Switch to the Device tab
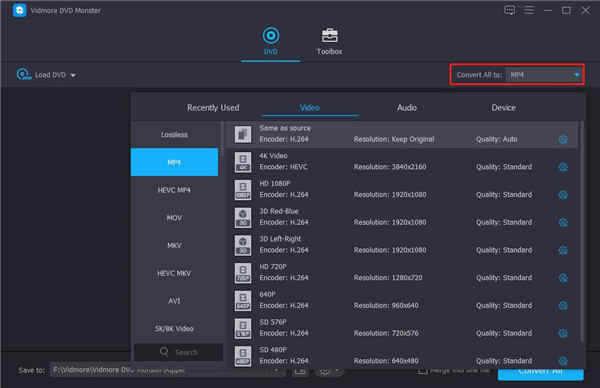Screen dimensions: 600x388 pos(503,108)
